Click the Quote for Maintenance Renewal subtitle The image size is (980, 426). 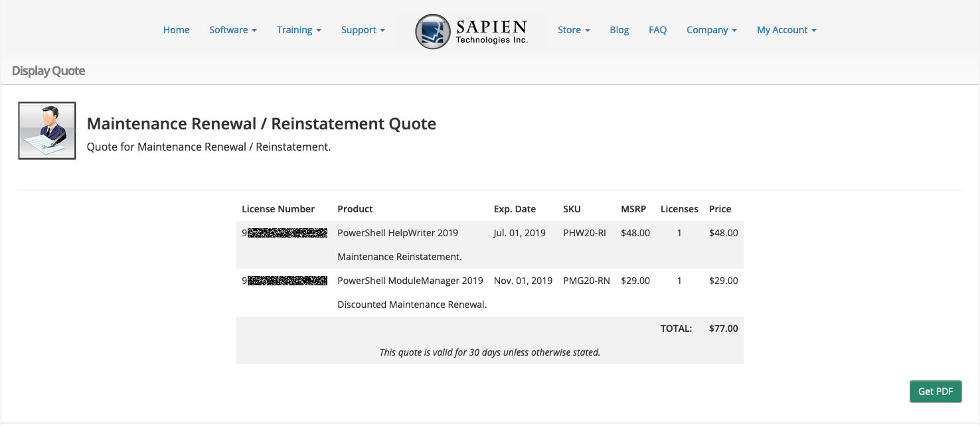coord(208,147)
